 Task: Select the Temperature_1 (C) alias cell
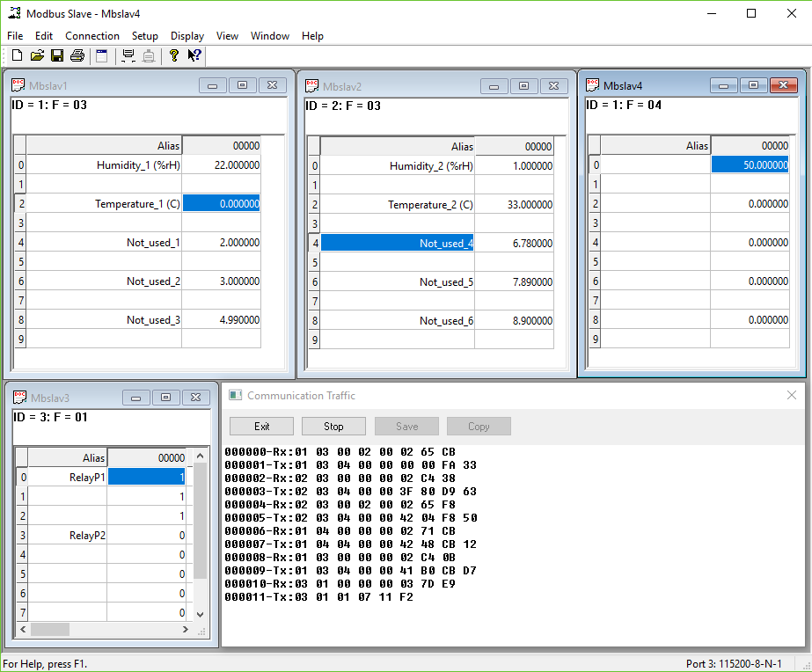pos(104,204)
